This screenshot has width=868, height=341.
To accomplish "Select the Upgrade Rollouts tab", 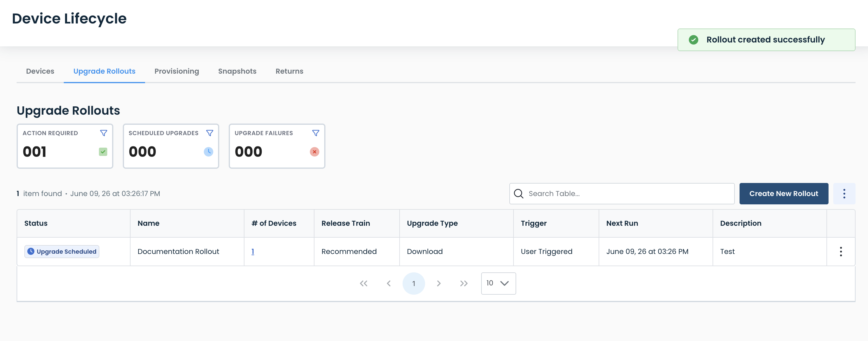I will pos(104,71).
